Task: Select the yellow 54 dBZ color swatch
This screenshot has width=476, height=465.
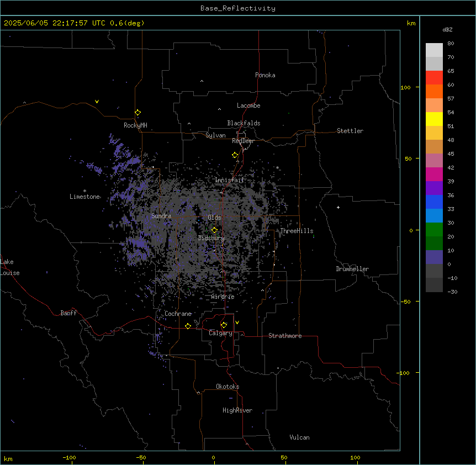Action: click(434, 119)
